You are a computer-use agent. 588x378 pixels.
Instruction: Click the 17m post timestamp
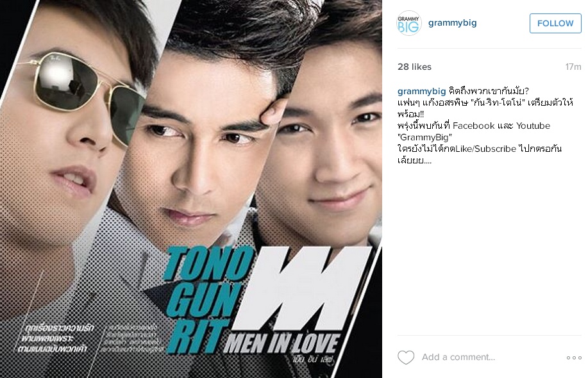pos(573,67)
